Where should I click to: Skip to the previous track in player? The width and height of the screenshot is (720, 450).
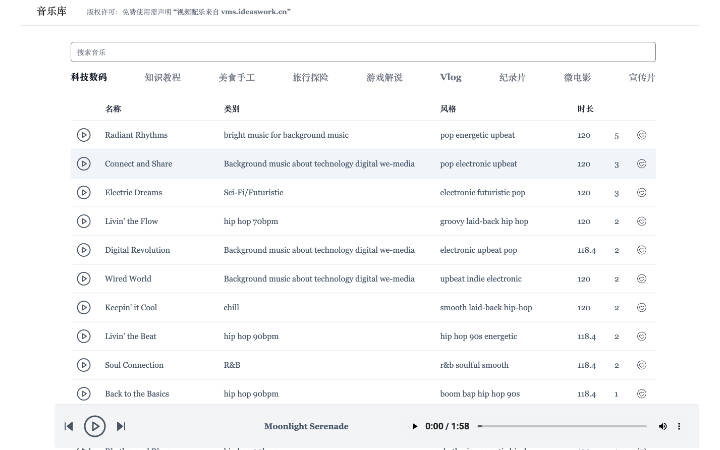pyautogui.click(x=69, y=426)
